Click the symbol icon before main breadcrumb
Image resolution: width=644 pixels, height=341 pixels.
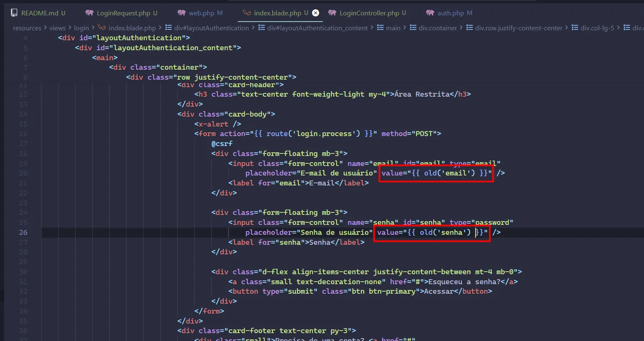click(x=381, y=28)
